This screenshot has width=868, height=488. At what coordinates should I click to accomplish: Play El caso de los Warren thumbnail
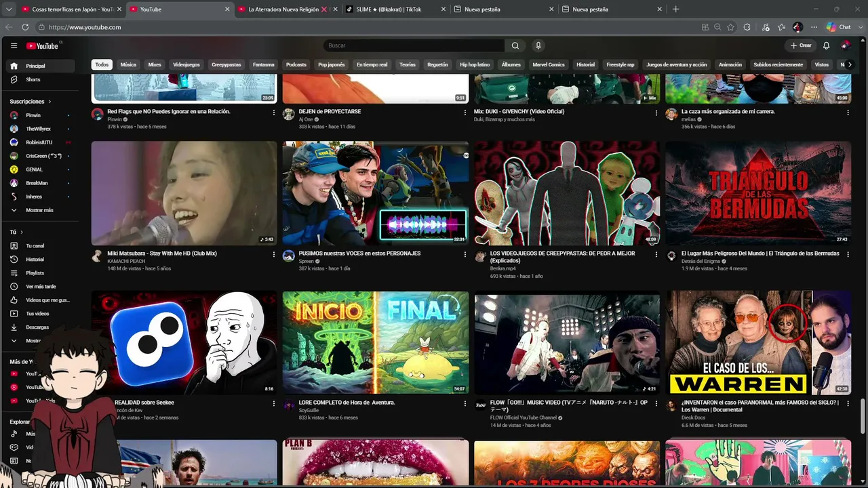coord(758,343)
